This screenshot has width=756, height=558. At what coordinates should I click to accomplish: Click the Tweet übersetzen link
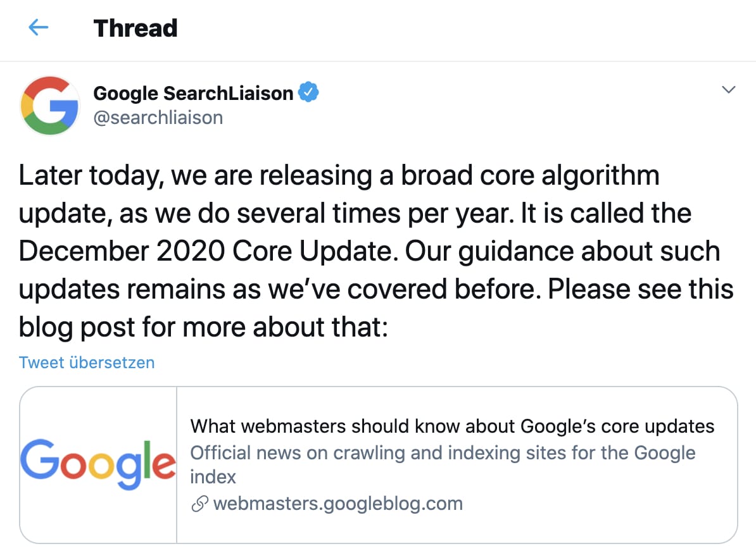coord(87,363)
